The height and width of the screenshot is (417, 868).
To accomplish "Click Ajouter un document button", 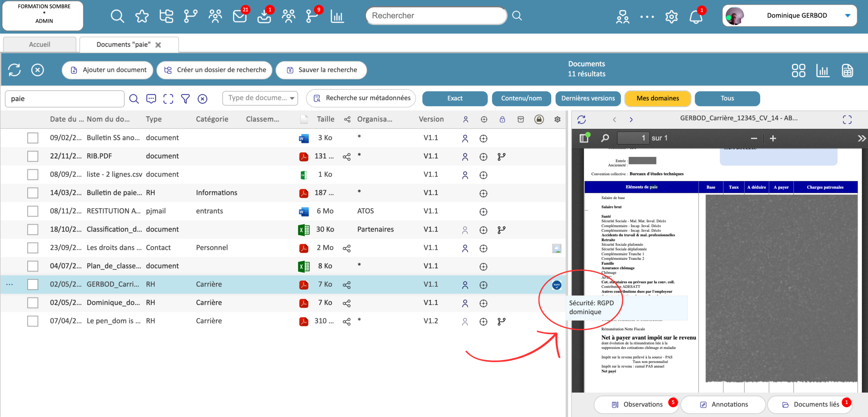I will pos(108,70).
